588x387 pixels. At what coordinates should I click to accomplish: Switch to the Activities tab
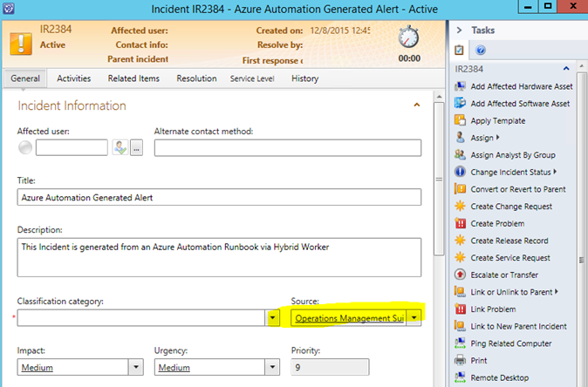pyautogui.click(x=74, y=78)
